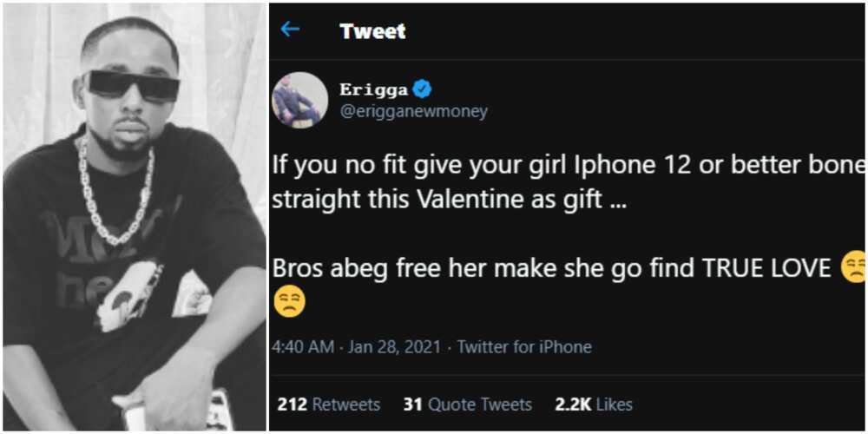Click the 'straight this Valentine as gift' line
The width and height of the screenshot is (868, 434).
(449, 200)
